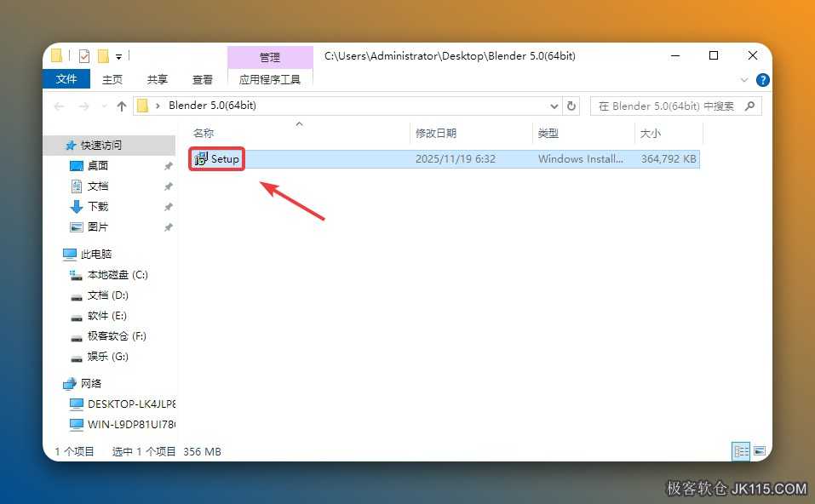Open the 文件 menu tab

[x=66, y=79]
